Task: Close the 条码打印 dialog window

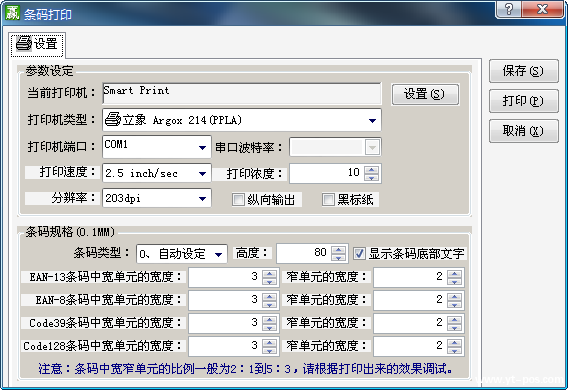Action: [x=542, y=9]
